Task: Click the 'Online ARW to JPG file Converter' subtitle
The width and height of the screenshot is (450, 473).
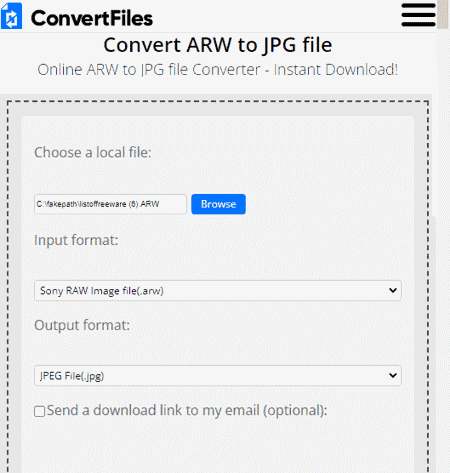Action: click(x=218, y=70)
